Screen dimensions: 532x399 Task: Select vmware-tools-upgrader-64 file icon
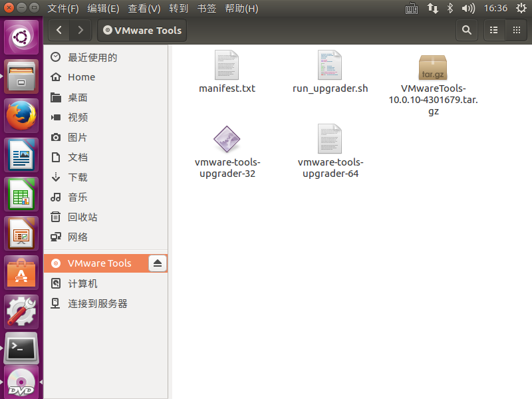(330, 139)
